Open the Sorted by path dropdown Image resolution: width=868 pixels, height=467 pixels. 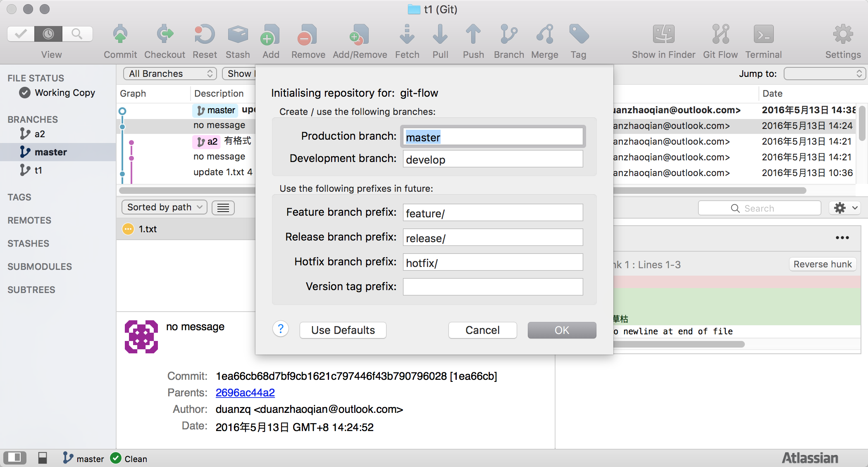(165, 207)
